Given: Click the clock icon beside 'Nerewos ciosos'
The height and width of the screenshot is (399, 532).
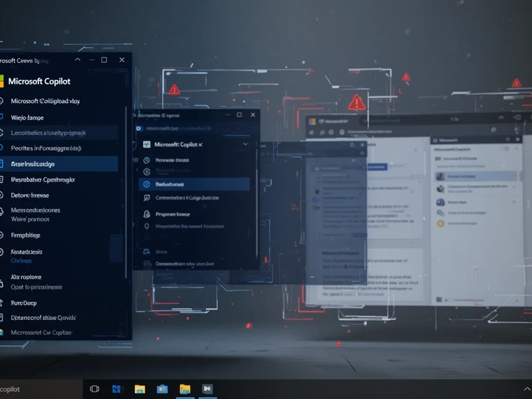Looking at the screenshot, I should pyautogui.click(x=146, y=160).
